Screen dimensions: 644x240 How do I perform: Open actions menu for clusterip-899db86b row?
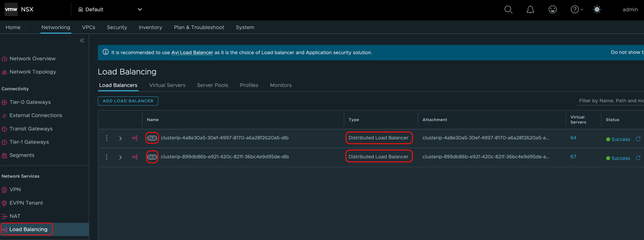click(106, 157)
